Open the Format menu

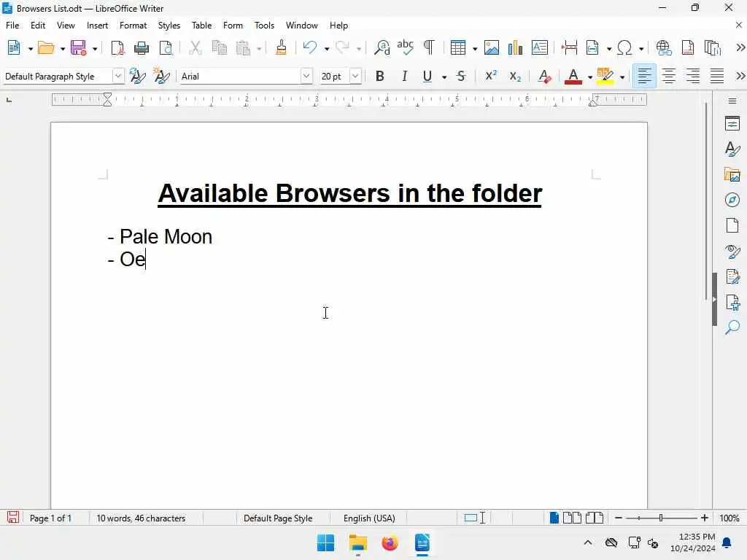[x=133, y=26]
